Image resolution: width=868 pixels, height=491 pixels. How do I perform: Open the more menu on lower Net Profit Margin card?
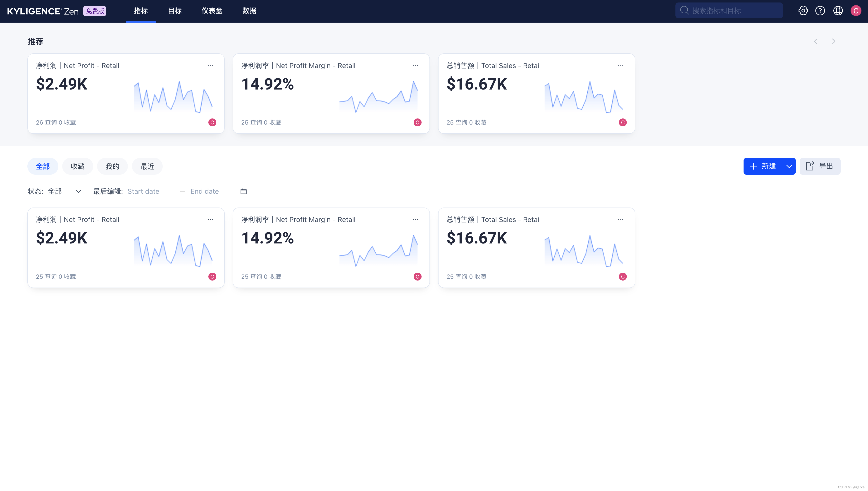point(415,219)
